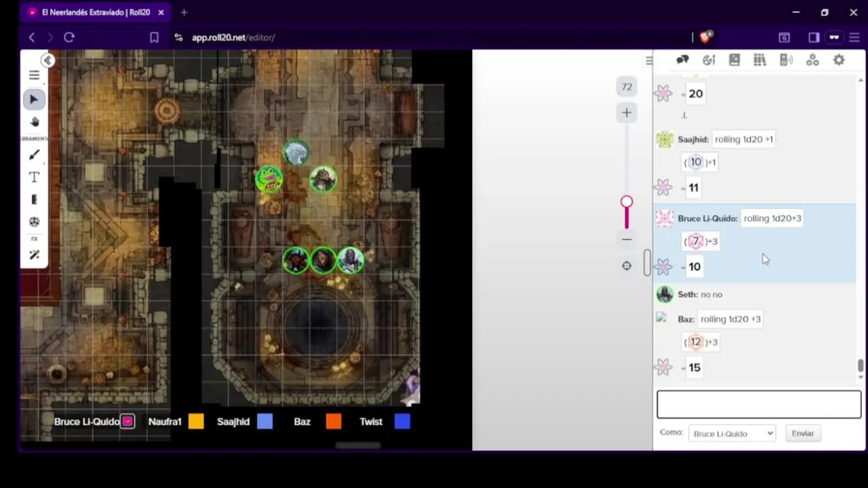
Task: Click the Enviar send button
Action: (803, 433)
